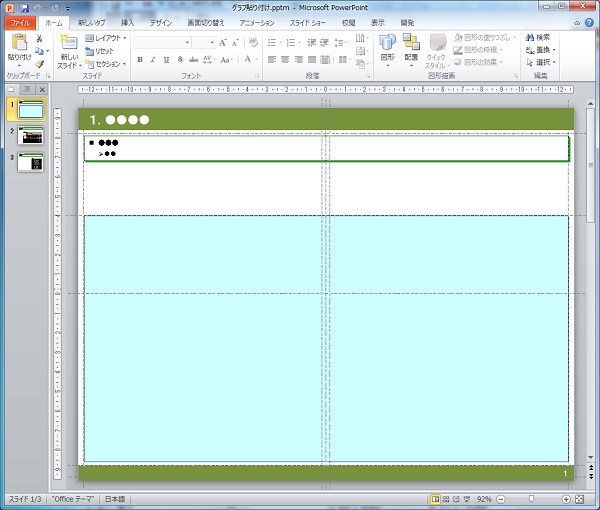This screenshot has width=600, height=510.
Task: Toggle Underline formatting
Action: (x=166, y=60)
